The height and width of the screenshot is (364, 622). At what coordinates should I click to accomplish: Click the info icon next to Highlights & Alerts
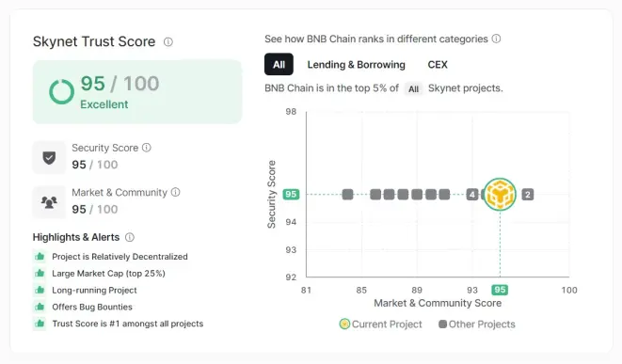tap(130, 237)
